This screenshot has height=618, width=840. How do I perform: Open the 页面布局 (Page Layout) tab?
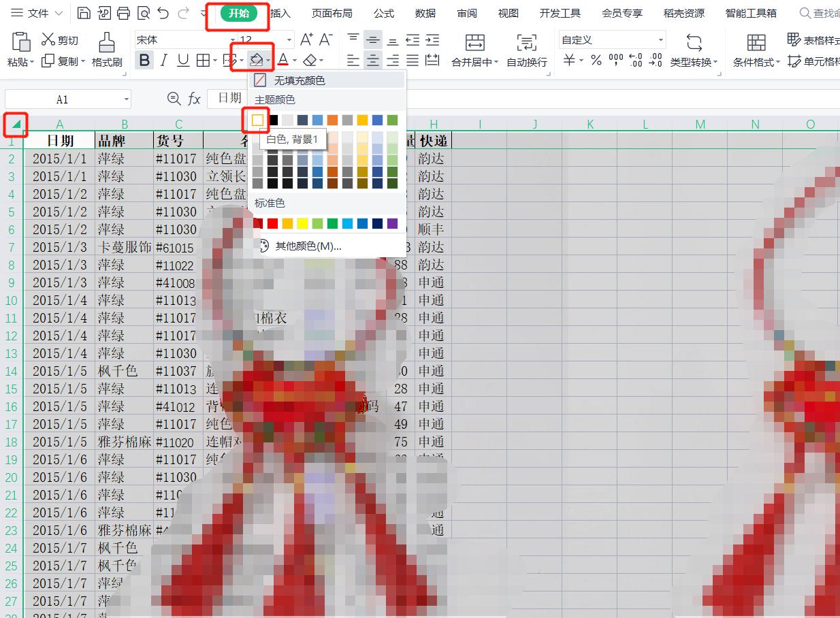(x=332, y=13)
